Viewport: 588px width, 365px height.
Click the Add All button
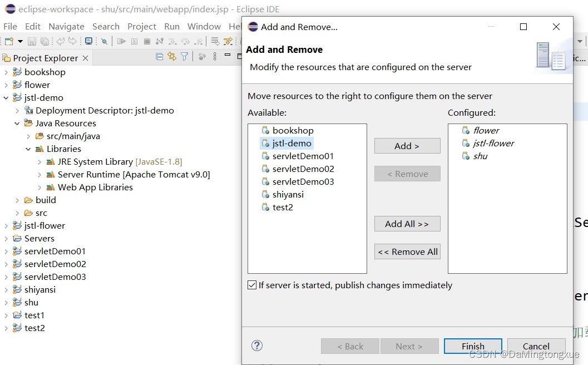tap(407, 224)
